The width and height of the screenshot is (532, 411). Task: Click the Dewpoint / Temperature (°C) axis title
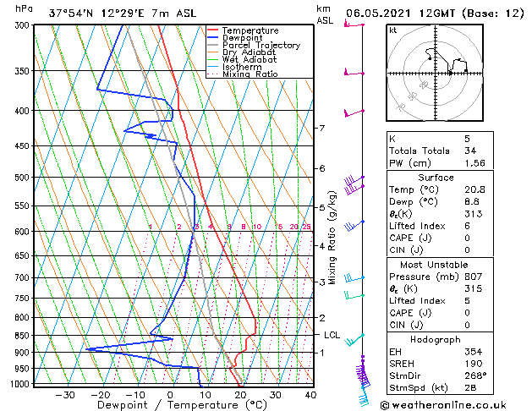pyautogui.click(x=182, y=405)
